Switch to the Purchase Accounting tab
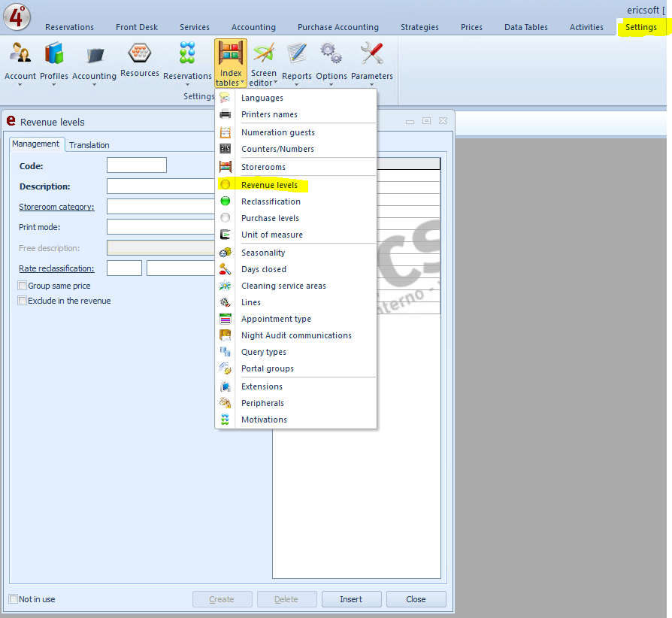Image resolution: width=672 pixels, height=618 pixels. tap(338, 27)
